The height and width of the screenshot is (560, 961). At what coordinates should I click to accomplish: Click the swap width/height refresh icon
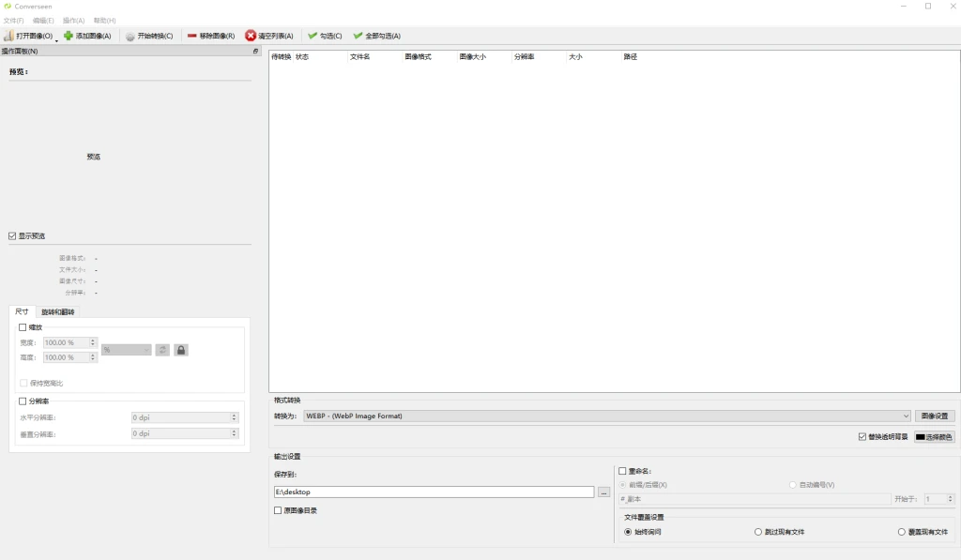(x=162, y=350)
